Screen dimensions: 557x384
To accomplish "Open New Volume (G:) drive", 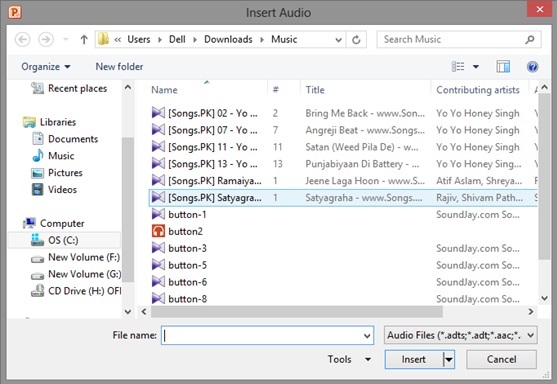I will [76, 274].
